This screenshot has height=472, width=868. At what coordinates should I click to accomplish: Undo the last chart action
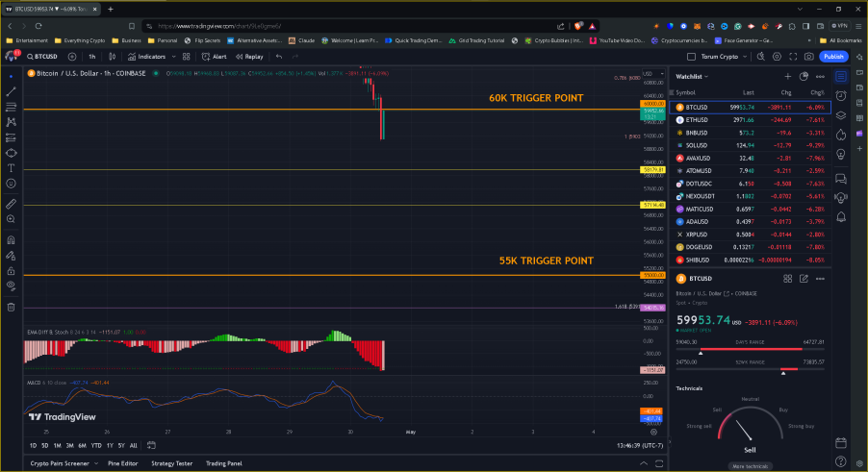[x=279, y=57]
